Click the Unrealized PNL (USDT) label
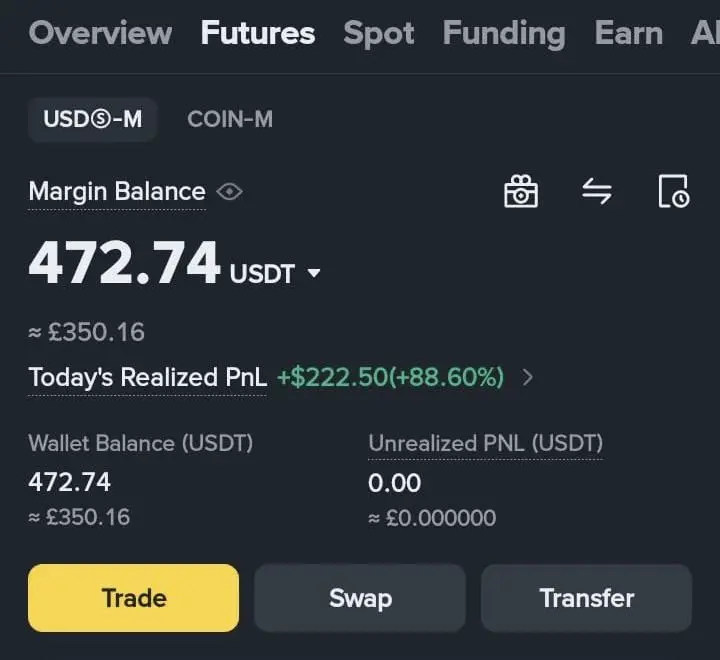The image size is (720, 660). tap(485, 444)
